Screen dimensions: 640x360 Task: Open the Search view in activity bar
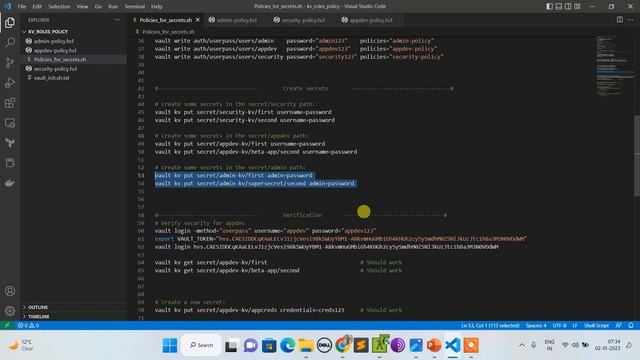(x=10, y=42)
